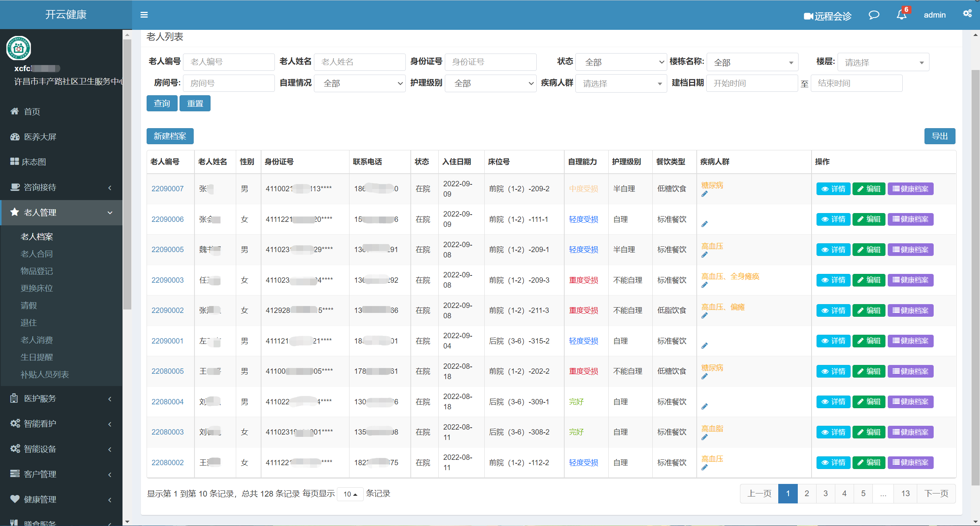Select 老人合同 submenu item
Image resolution: width=980 pixels, height=526 pixels.
[x=37, y=254]
